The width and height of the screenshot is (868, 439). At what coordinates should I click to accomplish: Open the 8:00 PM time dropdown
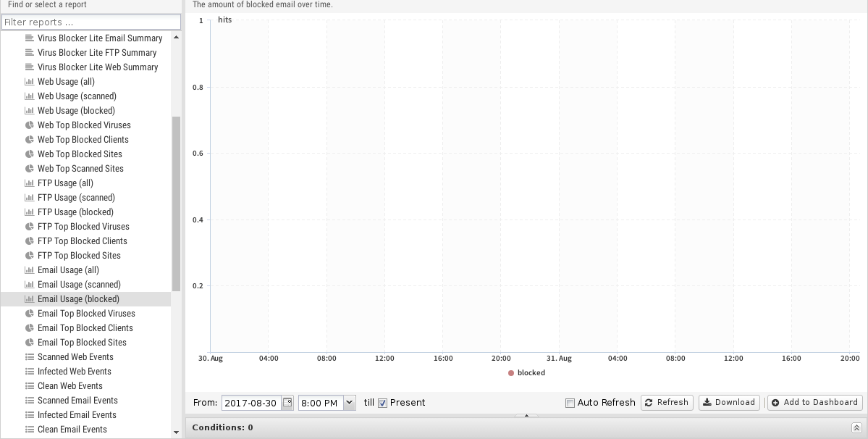coord(349,403)
